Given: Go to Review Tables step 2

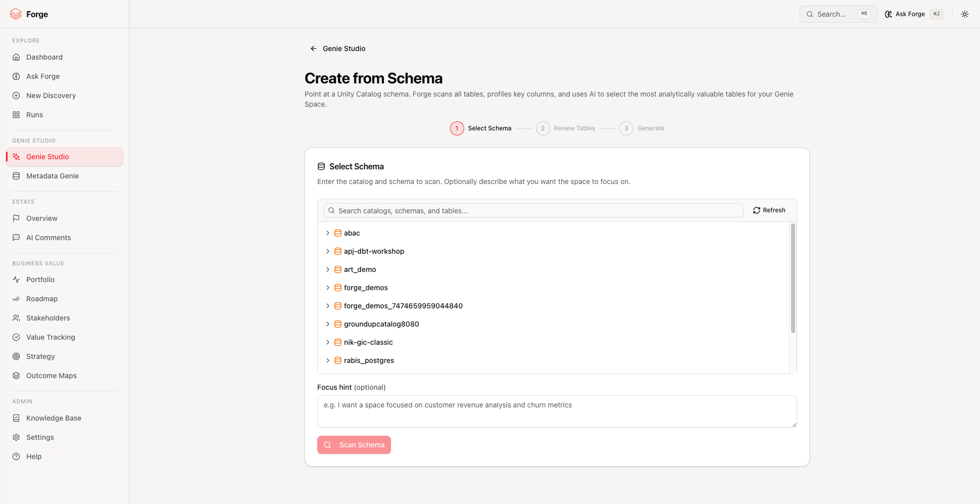Looking at the screenshot, I should pos(566,128).
